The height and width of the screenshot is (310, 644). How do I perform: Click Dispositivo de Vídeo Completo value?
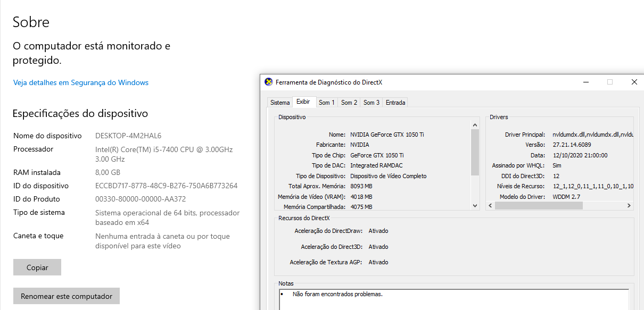click(389, 176)
